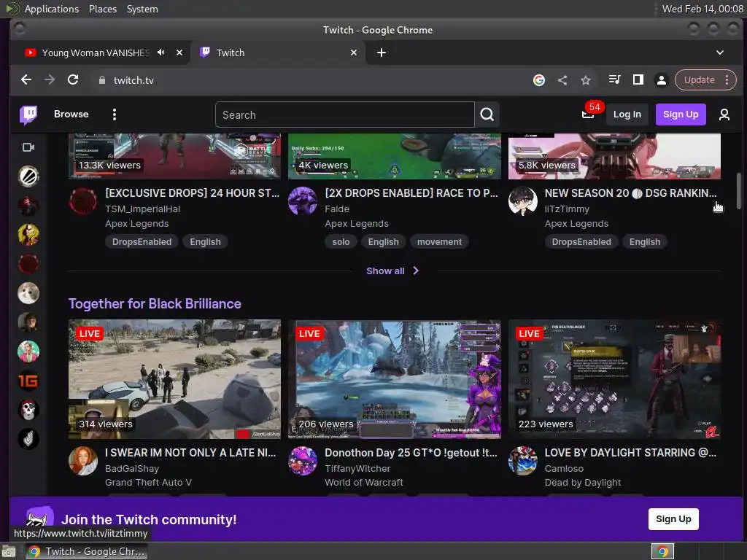Click the Chrome back arrow

(x=26, y=80)
